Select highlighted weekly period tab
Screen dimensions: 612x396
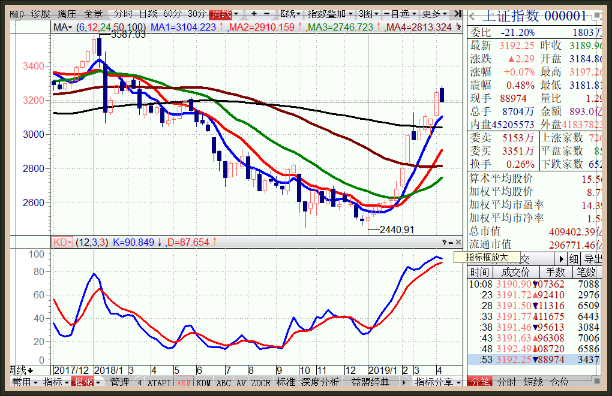[x=221, y=14]
